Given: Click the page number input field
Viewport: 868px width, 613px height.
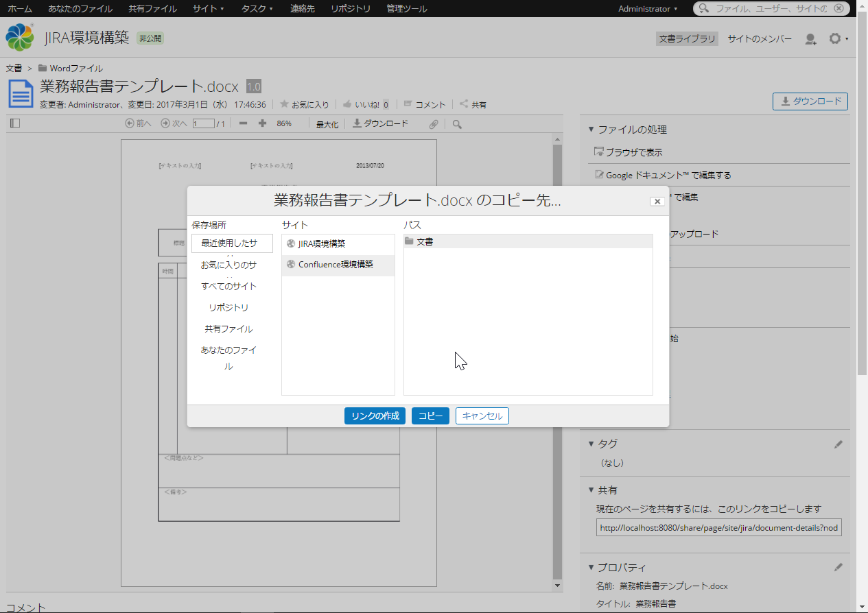Looking at the screenshot, I should 203,124.
